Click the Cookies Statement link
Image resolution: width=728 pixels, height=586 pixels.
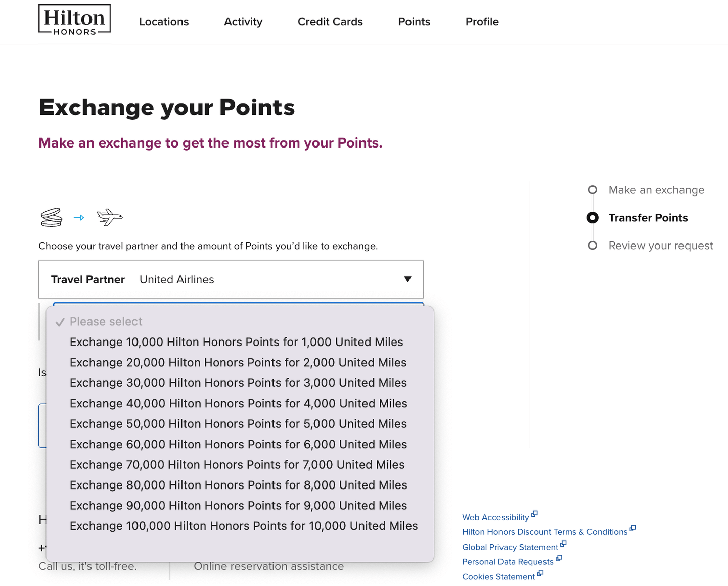(x=498, y=577)
